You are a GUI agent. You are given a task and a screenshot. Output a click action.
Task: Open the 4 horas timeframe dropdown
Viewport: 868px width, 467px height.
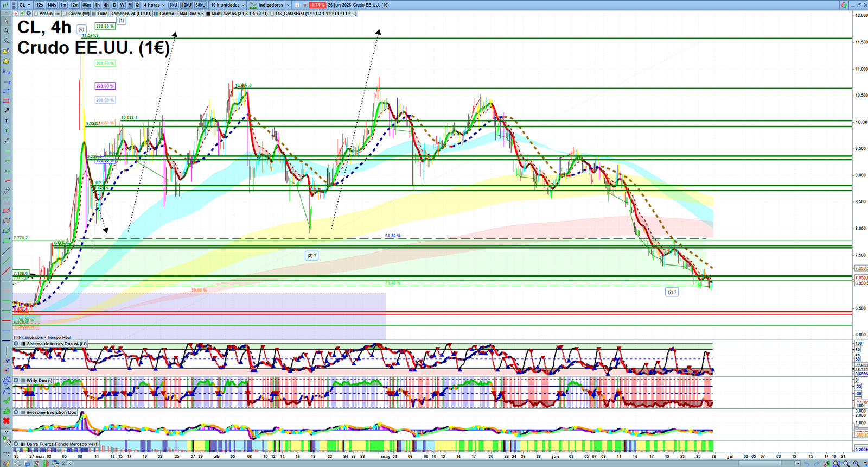(x=154, y=5)
